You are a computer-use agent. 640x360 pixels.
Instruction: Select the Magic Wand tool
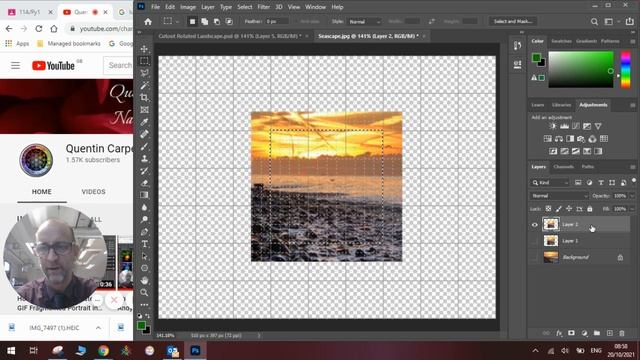[x=144, y=85]
